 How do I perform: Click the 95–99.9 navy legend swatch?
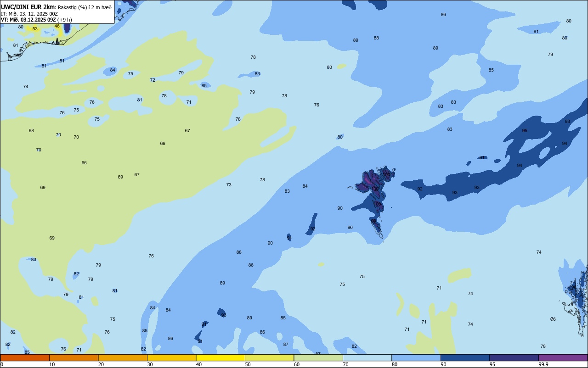point(514,357)
